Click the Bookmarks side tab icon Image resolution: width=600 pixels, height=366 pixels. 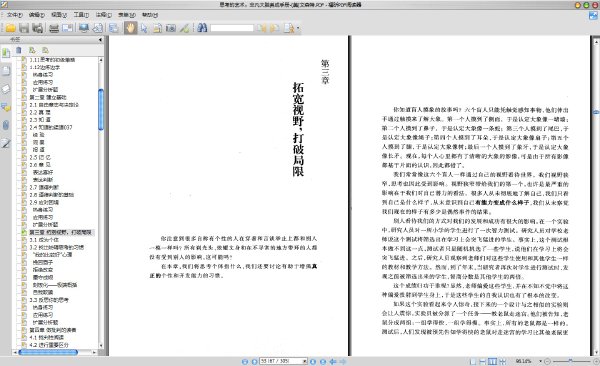click(6, 53)
